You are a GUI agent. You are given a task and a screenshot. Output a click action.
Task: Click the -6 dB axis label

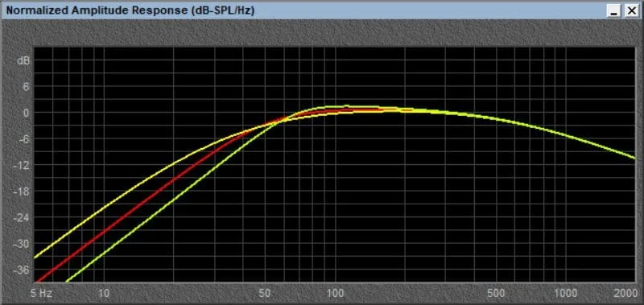coord(24,138)
